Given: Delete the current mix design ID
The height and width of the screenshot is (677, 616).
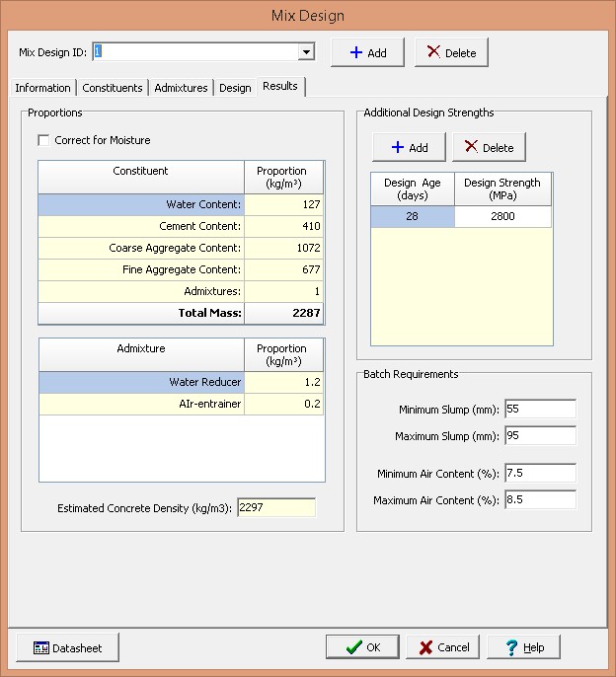Looking at the screenshot, I should (451, 52).
